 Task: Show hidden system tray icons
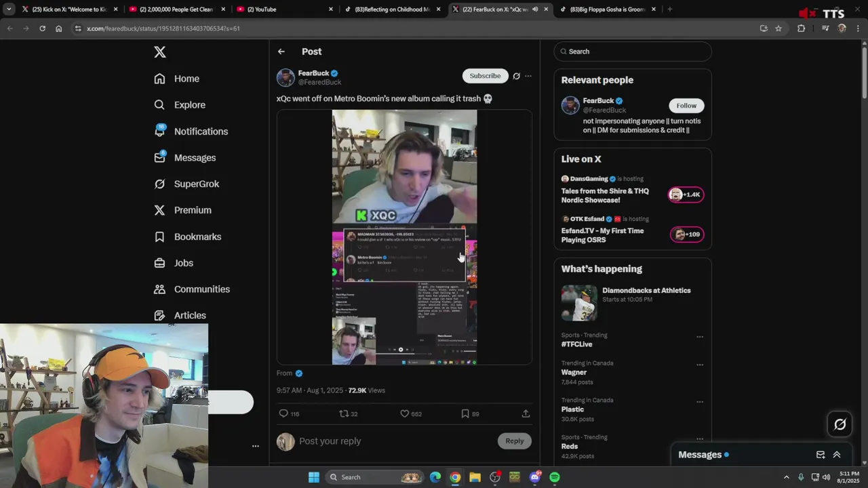[x=787, y=477]
